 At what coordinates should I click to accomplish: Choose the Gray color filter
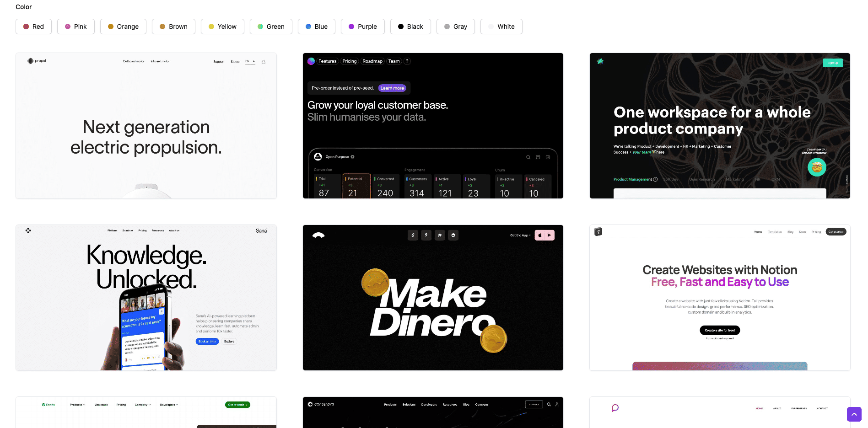tap(455, 27)
